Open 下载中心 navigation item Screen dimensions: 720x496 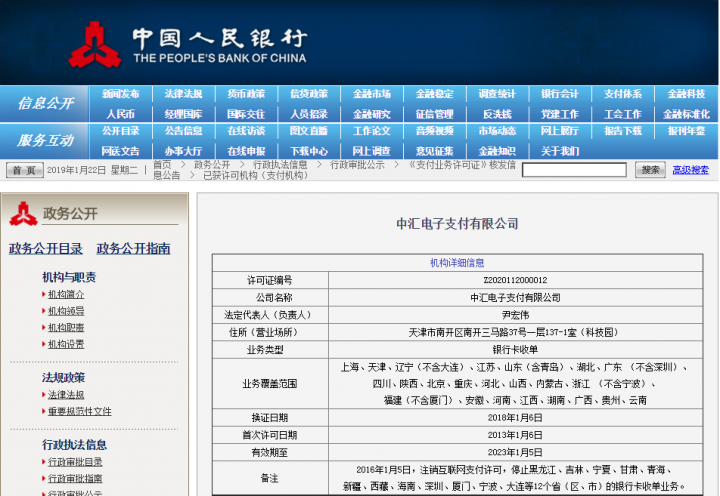click(309, 151)
